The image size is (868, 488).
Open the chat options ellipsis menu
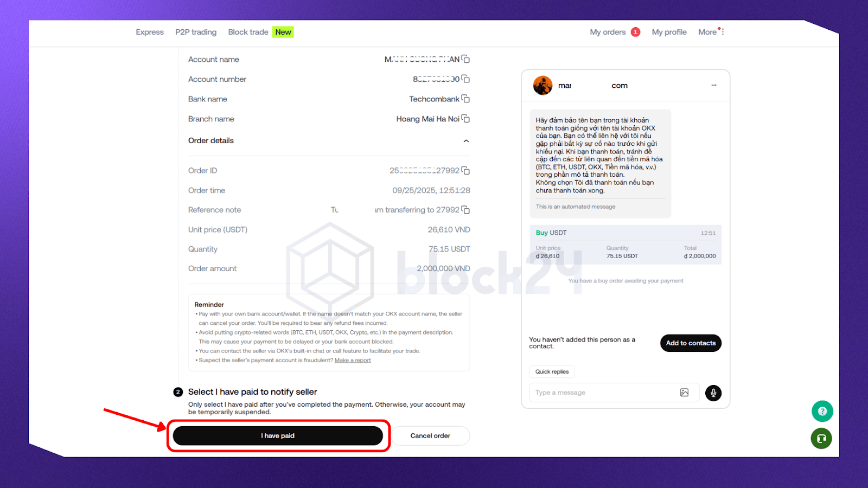click(714, 85)
